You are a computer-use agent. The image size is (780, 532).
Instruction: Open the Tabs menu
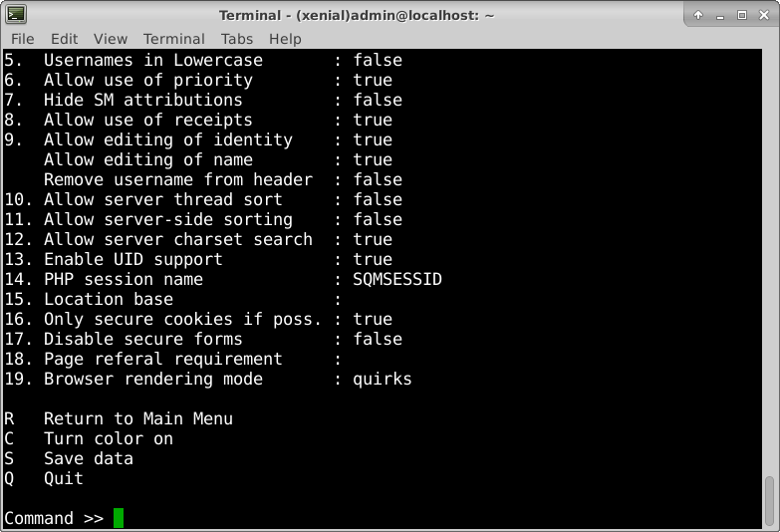click(237, 39)
